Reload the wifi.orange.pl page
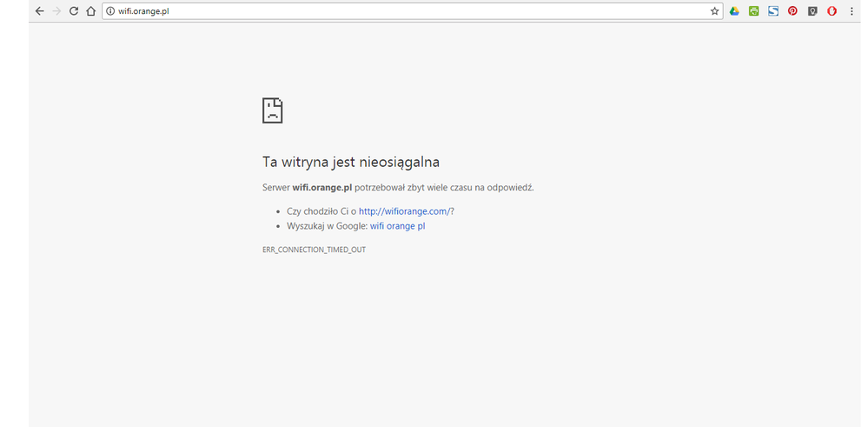 (x=74, y=11)
